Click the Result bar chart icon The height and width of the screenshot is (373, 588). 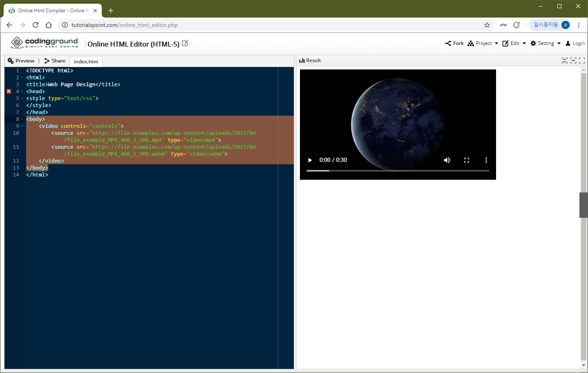point(302,60)
